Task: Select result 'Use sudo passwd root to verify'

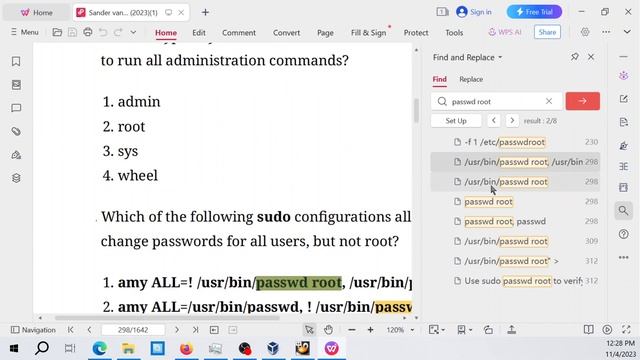Action: click(x=515, y=281)
